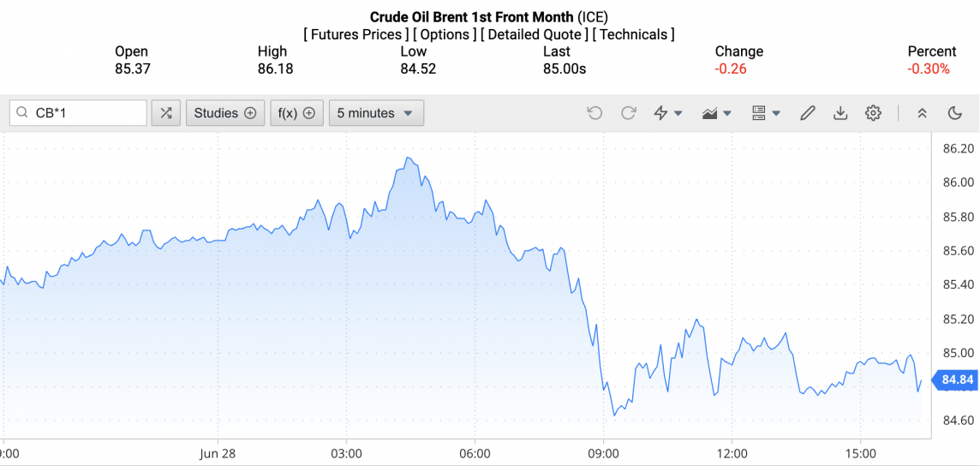980x466 pixels.
Task: Open the lightning bolt events dropdown
Action: 667,113
